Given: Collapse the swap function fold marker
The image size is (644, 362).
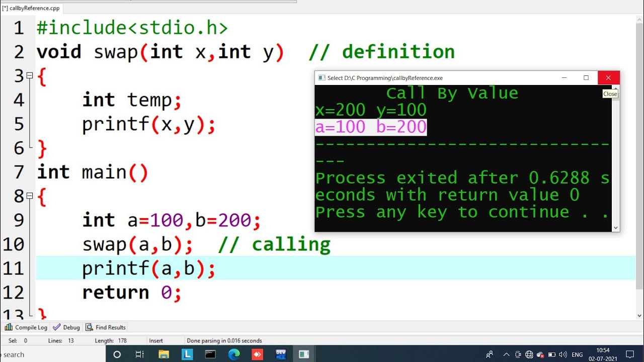Looking at the screenshot, I should point(30,75).
